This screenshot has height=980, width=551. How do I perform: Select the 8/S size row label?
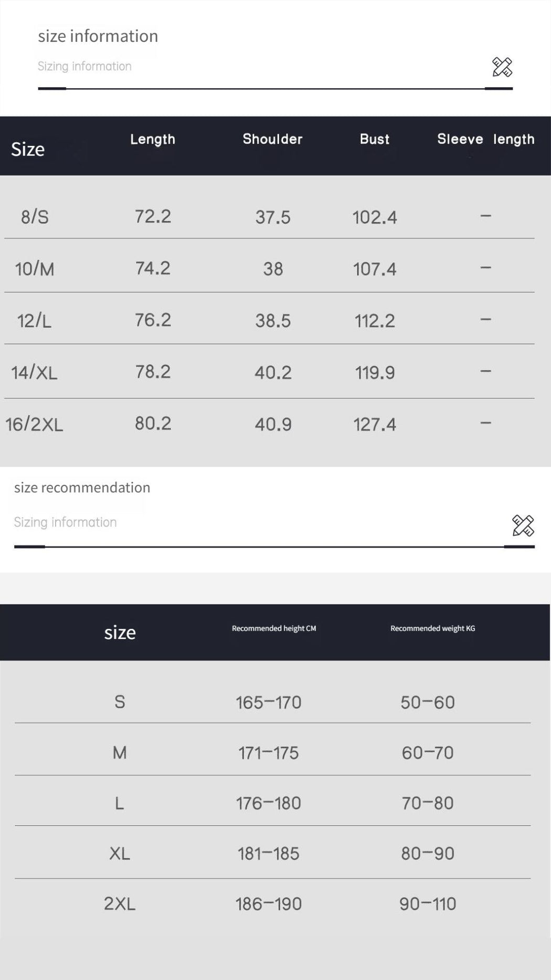(x=35, y=217)
